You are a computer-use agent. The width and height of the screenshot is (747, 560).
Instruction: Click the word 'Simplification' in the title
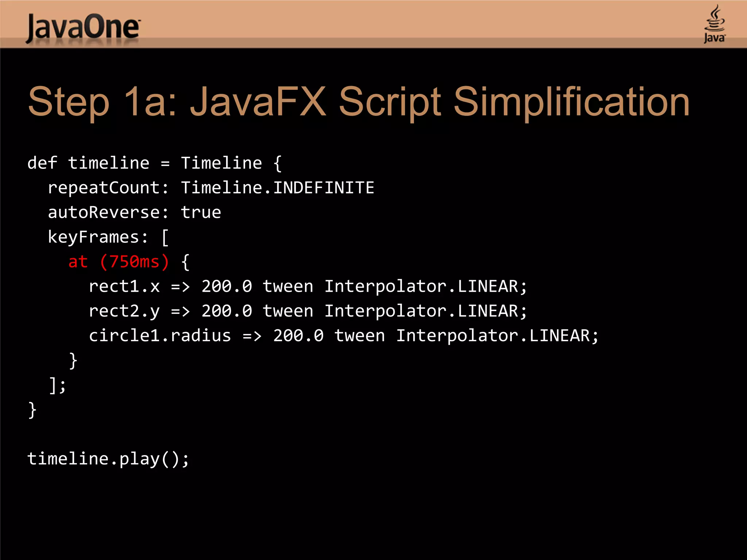tap(571, 102)
